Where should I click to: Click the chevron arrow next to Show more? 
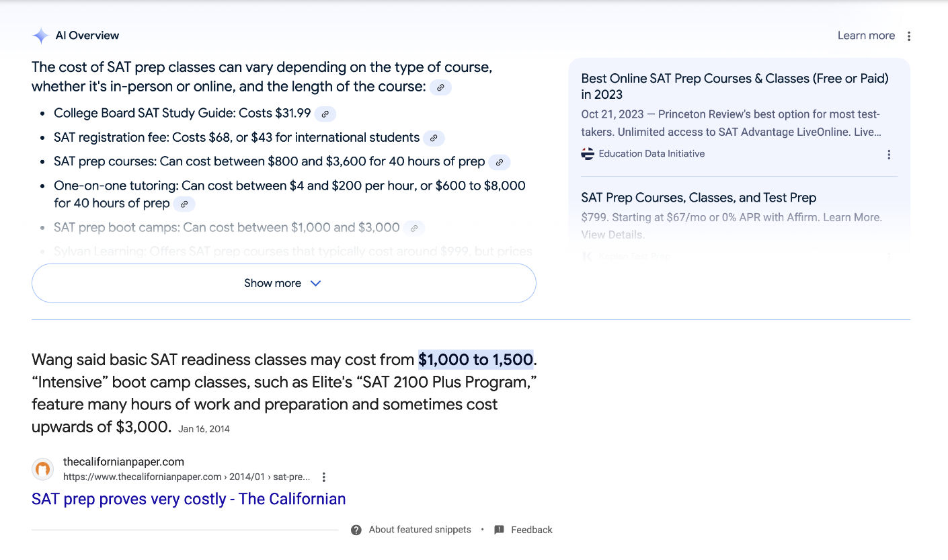315,283
